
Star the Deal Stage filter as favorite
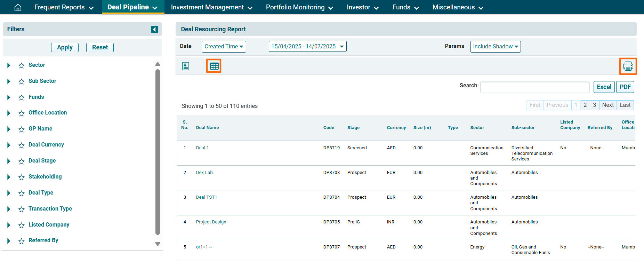22,161
